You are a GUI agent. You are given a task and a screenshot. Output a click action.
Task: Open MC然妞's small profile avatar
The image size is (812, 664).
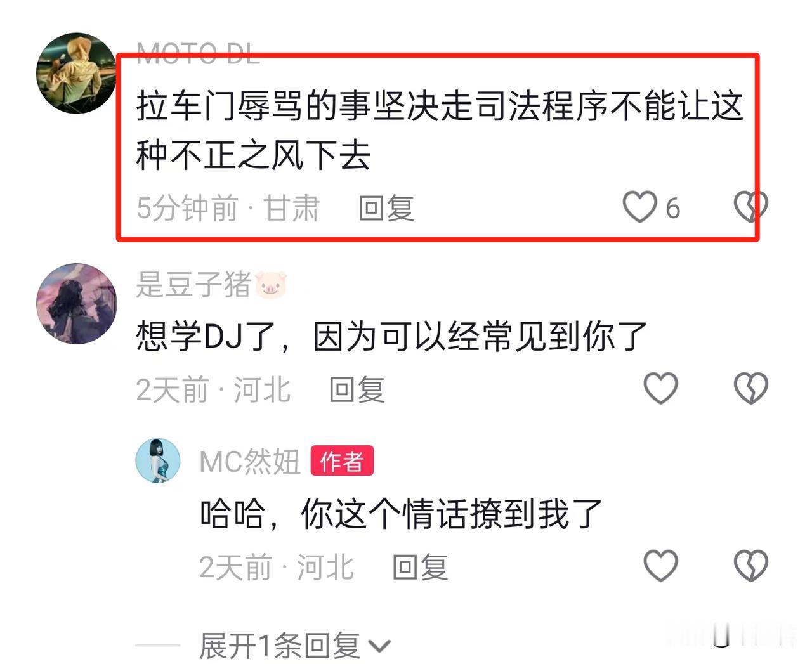point(158,460)
